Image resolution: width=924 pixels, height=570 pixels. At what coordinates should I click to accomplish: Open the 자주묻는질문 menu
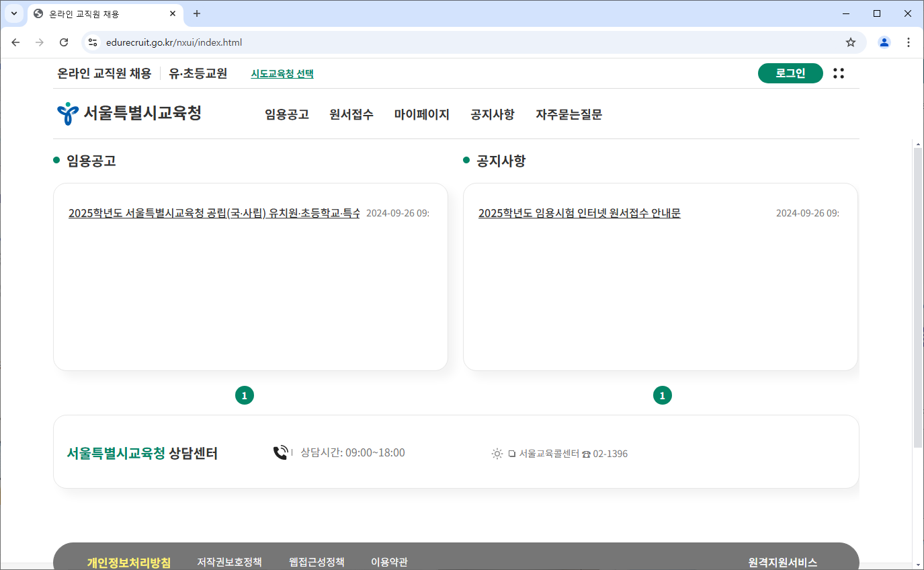point(569,114)
